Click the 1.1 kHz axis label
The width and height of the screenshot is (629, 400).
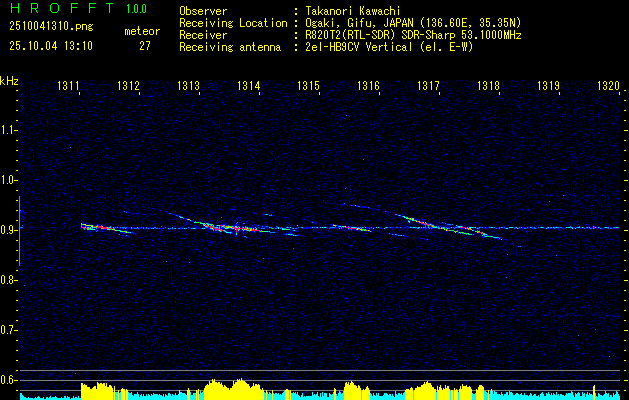click(8, 130)
